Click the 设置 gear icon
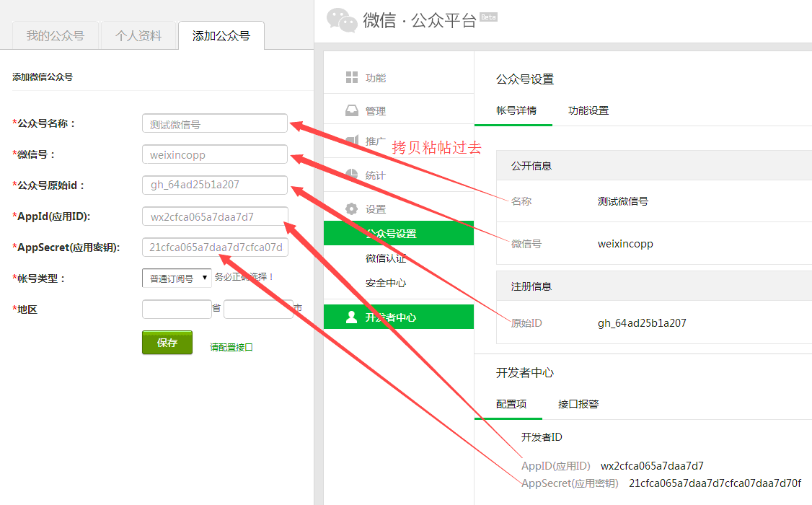This screenshot has height=505, width=812. click(352, 209)
